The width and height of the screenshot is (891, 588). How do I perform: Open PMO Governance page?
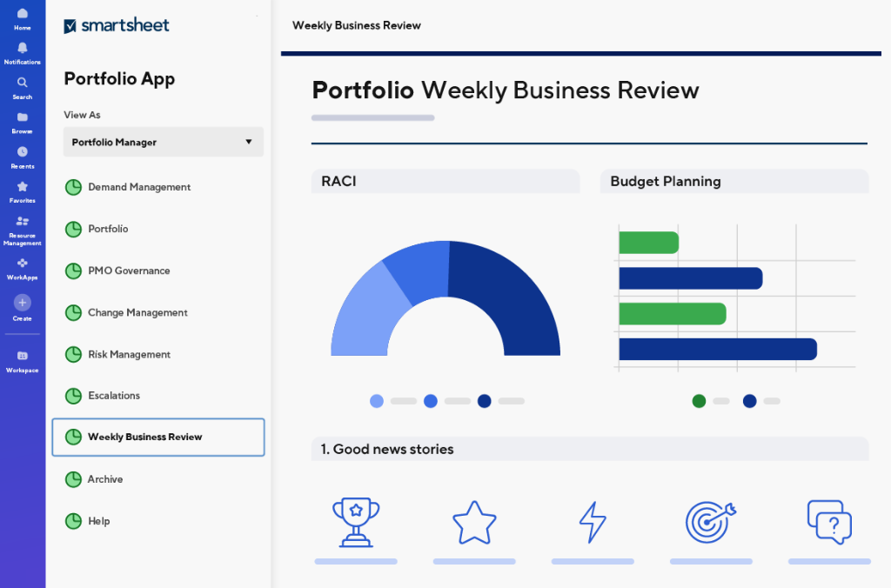click(129, 271)
